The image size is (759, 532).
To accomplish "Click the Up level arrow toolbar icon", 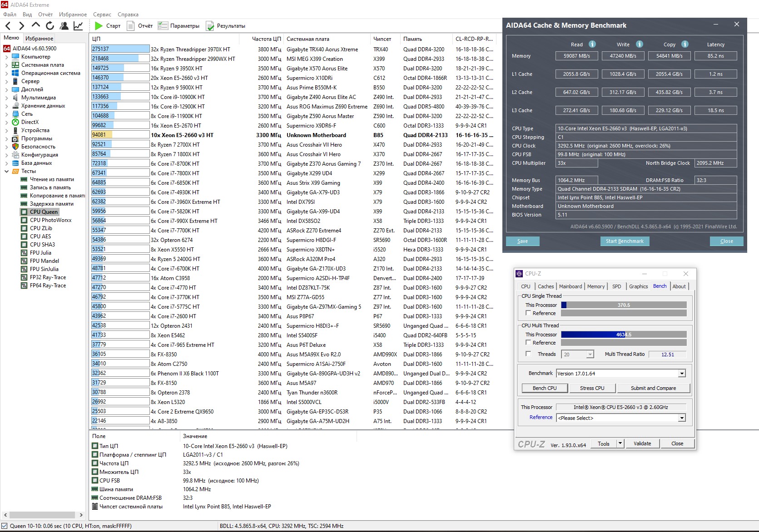I will (x=36, y=26).
